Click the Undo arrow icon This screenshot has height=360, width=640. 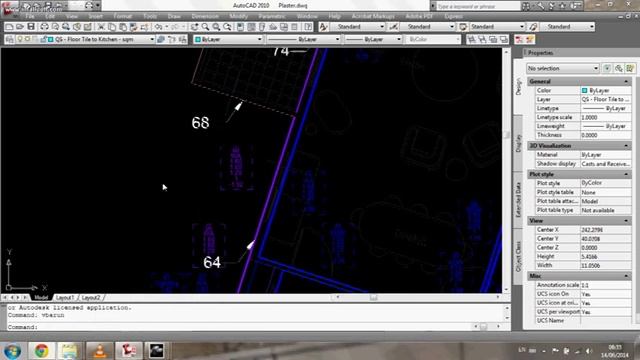click(x=158, y=27)
